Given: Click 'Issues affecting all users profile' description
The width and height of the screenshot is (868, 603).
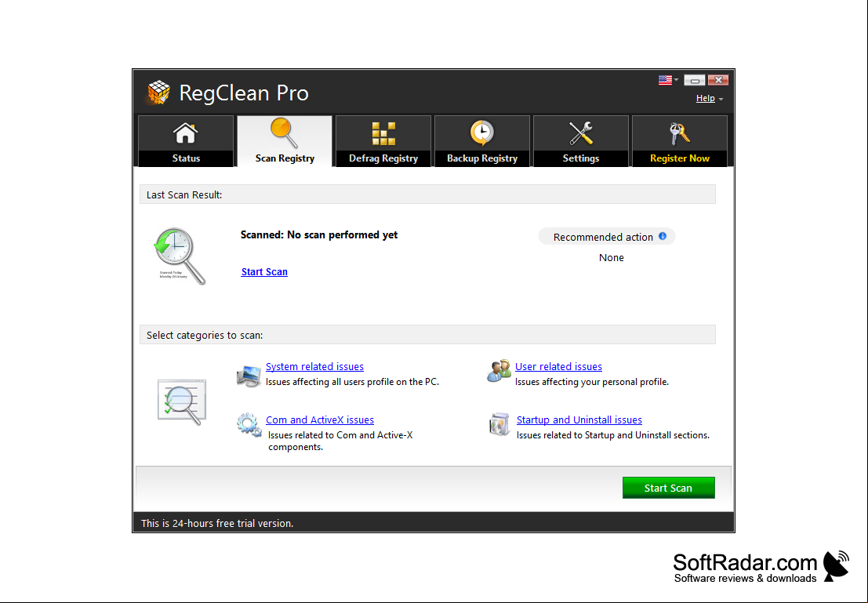Looking at the screenshot, I should point(352,382).
